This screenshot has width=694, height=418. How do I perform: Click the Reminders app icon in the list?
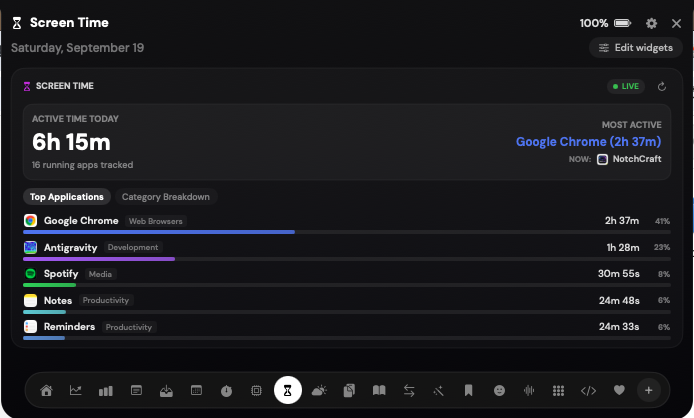coord(31,327)
